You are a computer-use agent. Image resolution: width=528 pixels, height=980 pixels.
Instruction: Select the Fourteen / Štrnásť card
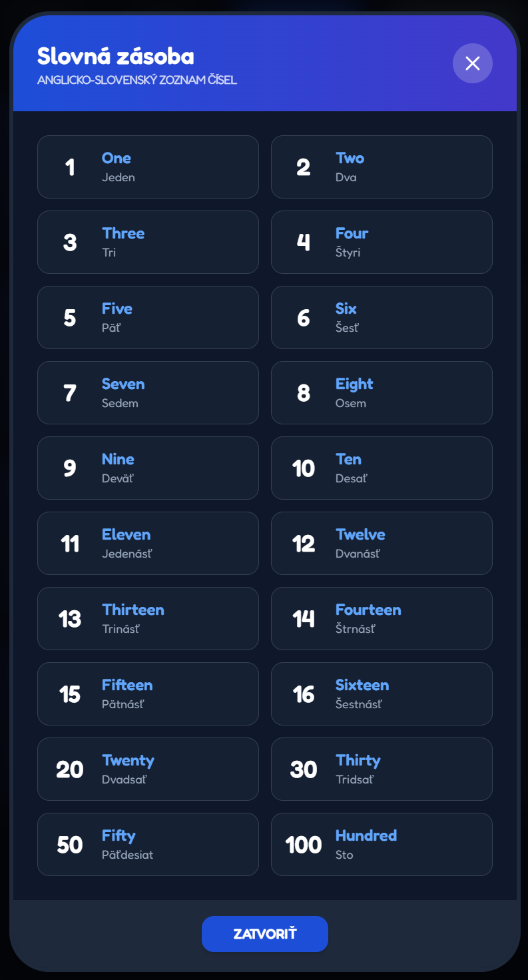(x=382, y=619)
